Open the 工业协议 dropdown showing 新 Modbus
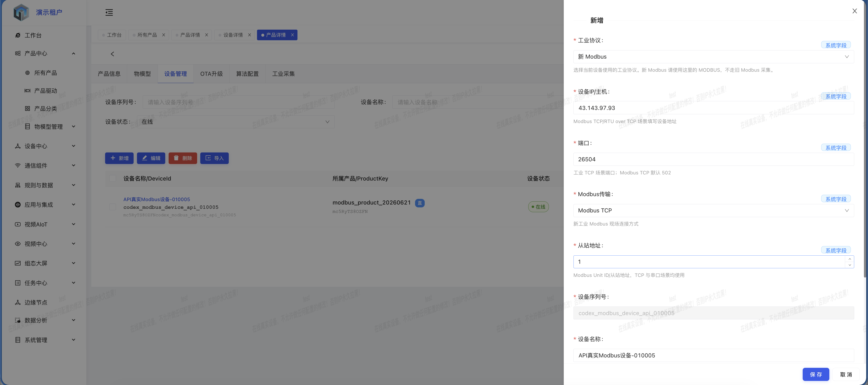The image size is (868, 385). click(713, 57)
